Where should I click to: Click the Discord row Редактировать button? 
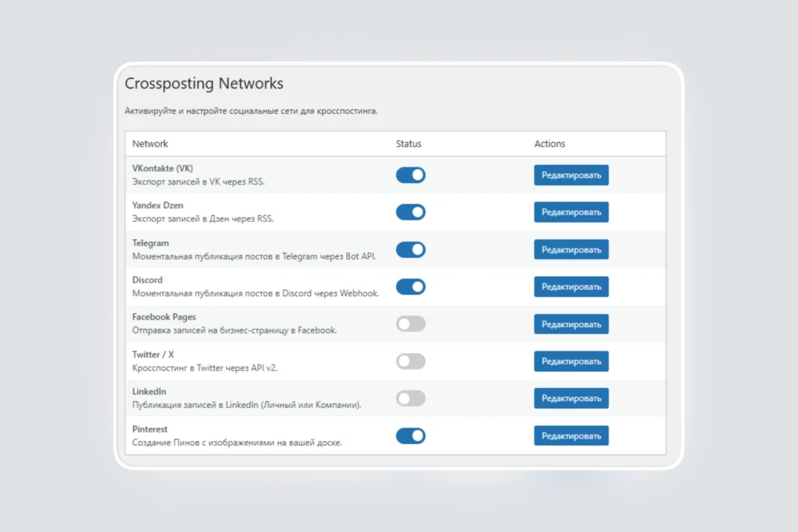click(x=571, y=287)
